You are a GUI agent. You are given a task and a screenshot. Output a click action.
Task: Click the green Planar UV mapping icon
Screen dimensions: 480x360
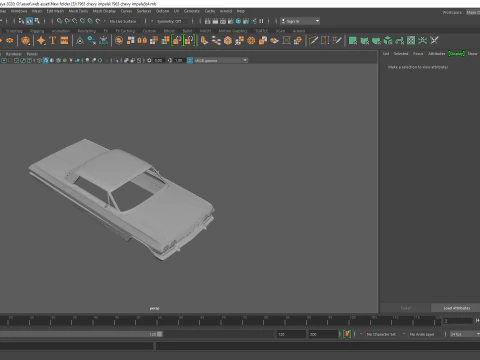[x=353, y=41]
